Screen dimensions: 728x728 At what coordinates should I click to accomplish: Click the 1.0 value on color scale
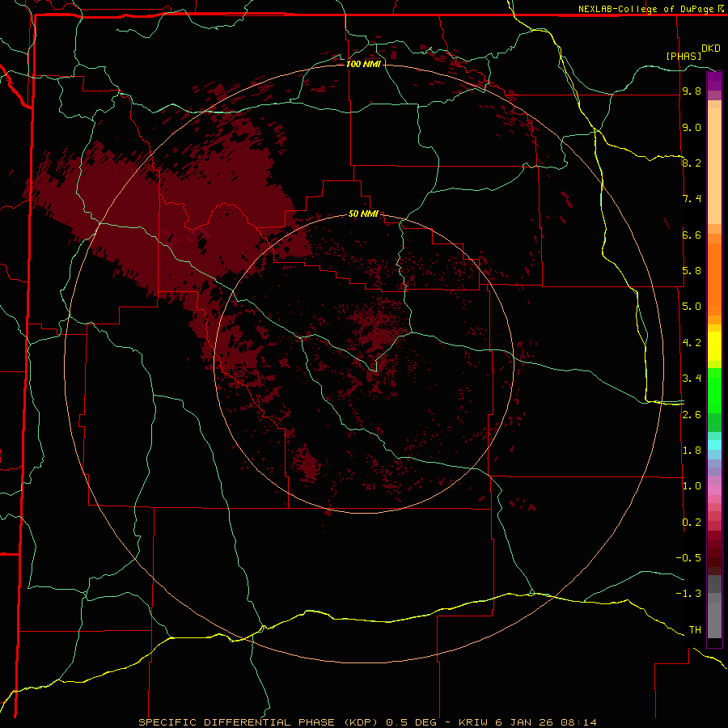692,486
